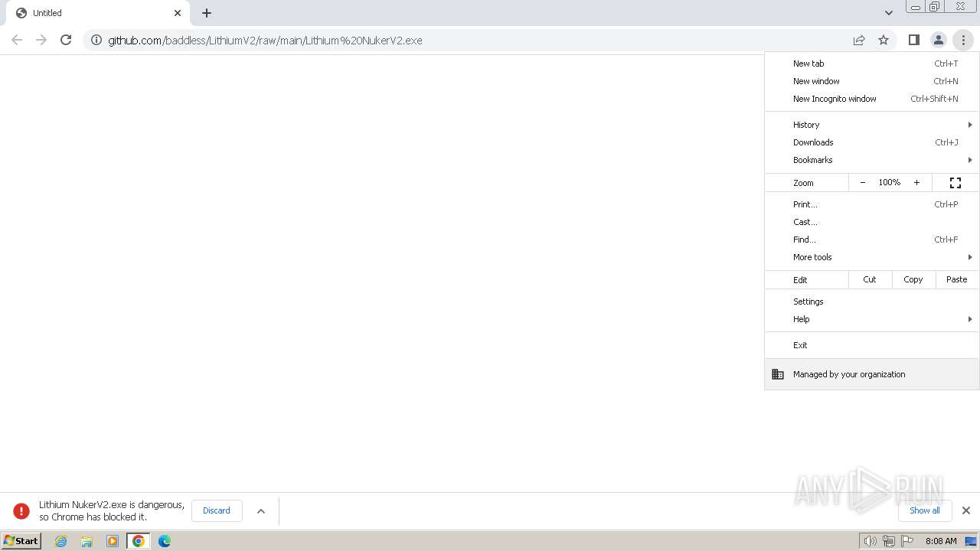The height and width of the screenshot is (551, 980).
Task: Decrease zoom with minus button
Action: [863, 182]
